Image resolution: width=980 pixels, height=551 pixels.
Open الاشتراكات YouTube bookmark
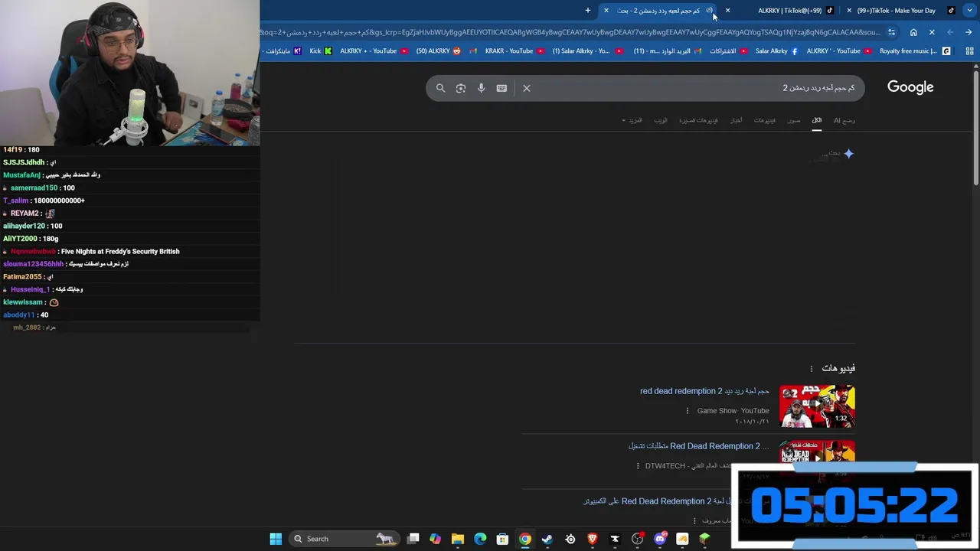pos(729,51)
